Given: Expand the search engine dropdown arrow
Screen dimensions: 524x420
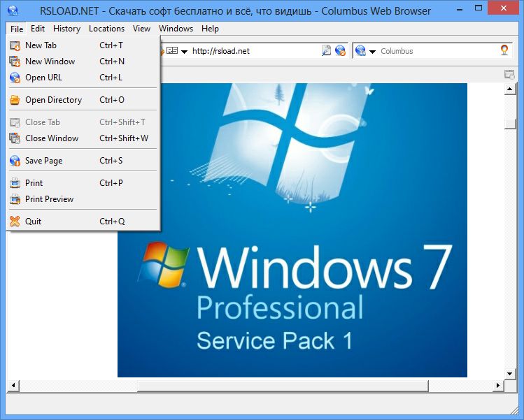Looking at the screenshot, I should (x=372, y=52).
